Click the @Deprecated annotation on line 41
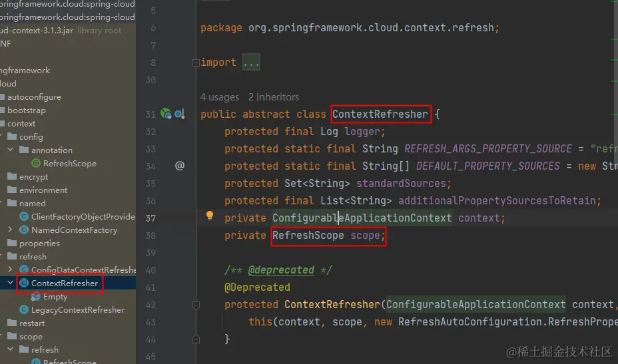Image resolution: width=618 pixels, height=364 pixels. coord(257,287)
